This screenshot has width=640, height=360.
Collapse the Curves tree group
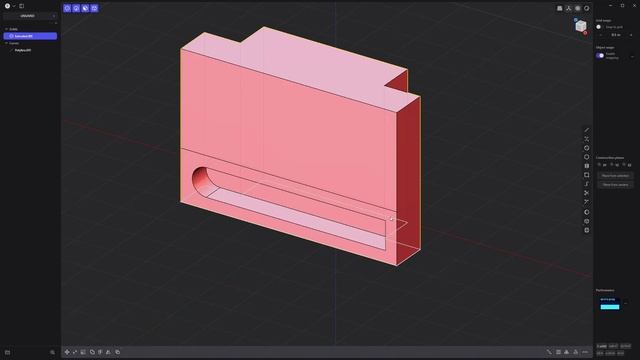[6, 43]
